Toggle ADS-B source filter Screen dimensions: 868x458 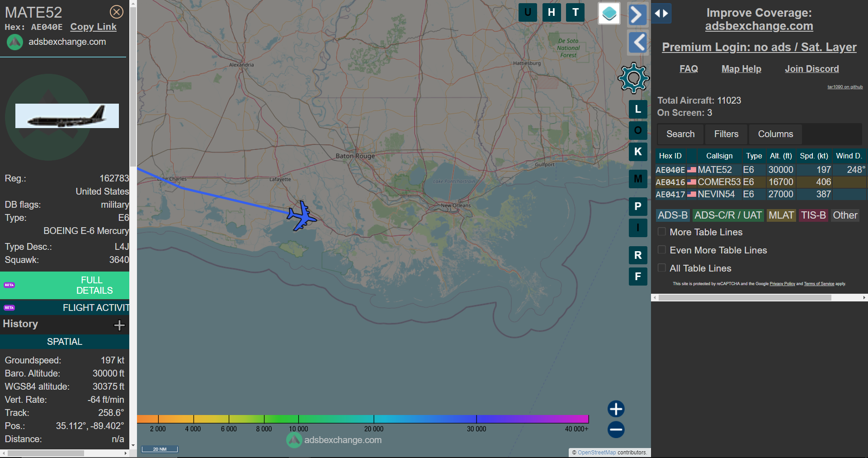click(673, 215)
